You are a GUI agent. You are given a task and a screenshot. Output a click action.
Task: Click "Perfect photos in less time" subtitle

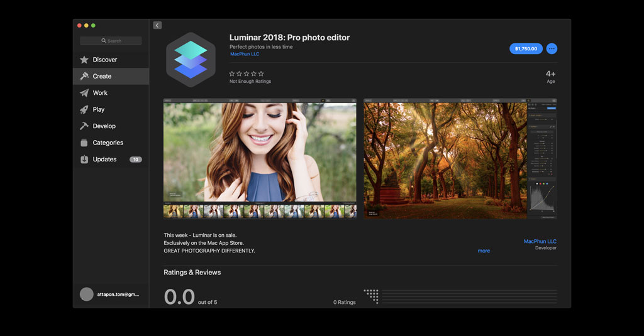coord(261,46)
